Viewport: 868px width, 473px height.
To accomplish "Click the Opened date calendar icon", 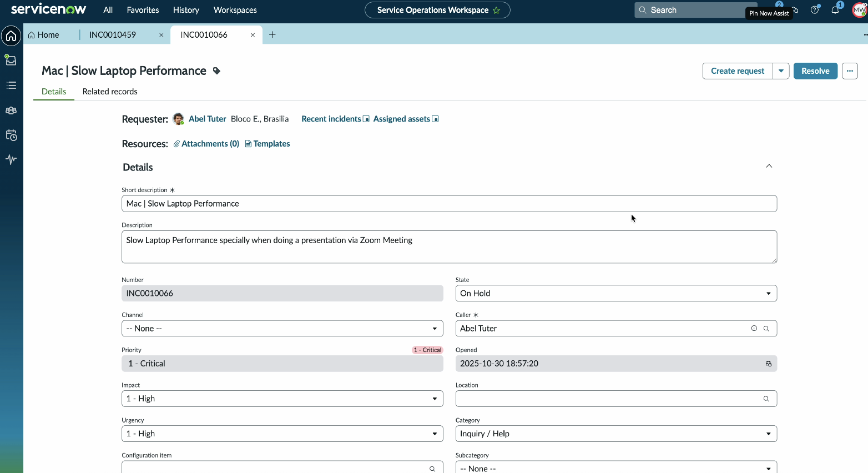I will tap(769, 364).
